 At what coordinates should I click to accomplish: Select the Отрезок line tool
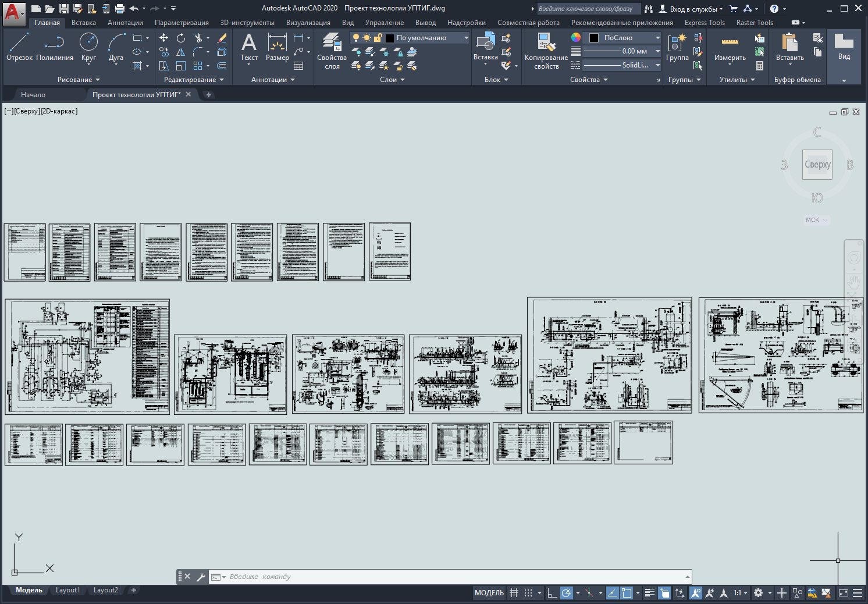[19, 47]
